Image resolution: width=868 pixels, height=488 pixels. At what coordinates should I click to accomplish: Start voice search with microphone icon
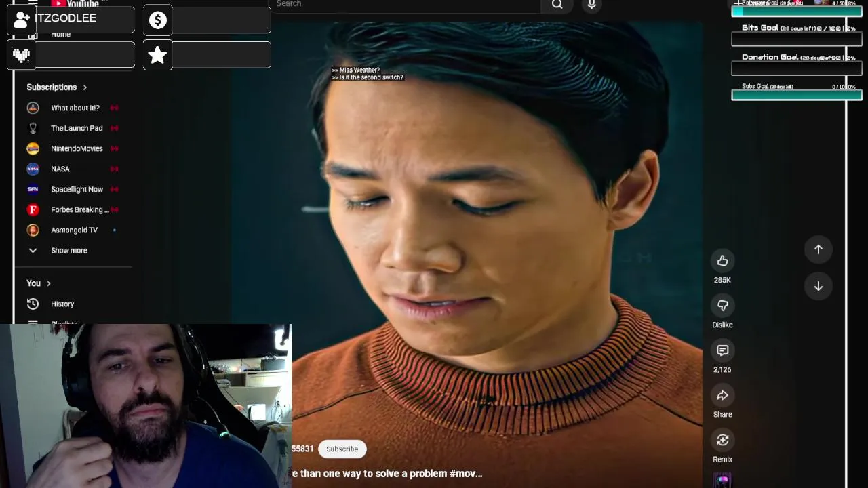[592, 5]
